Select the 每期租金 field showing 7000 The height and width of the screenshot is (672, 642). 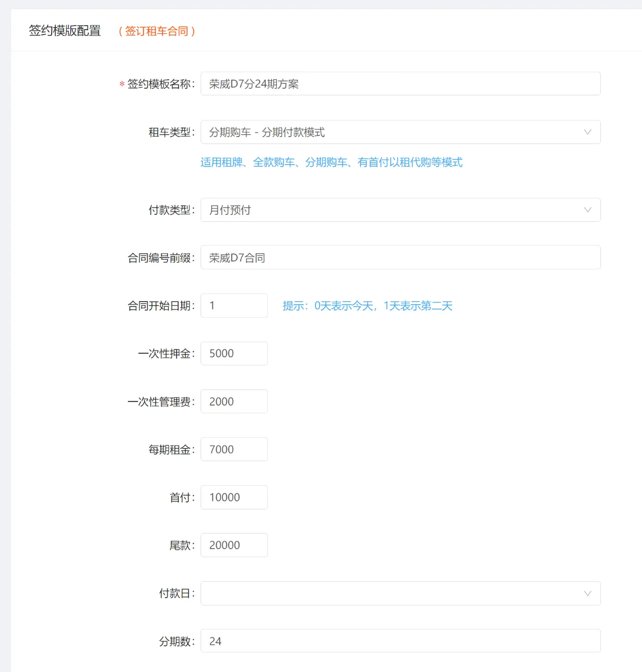tap(234, 449)
